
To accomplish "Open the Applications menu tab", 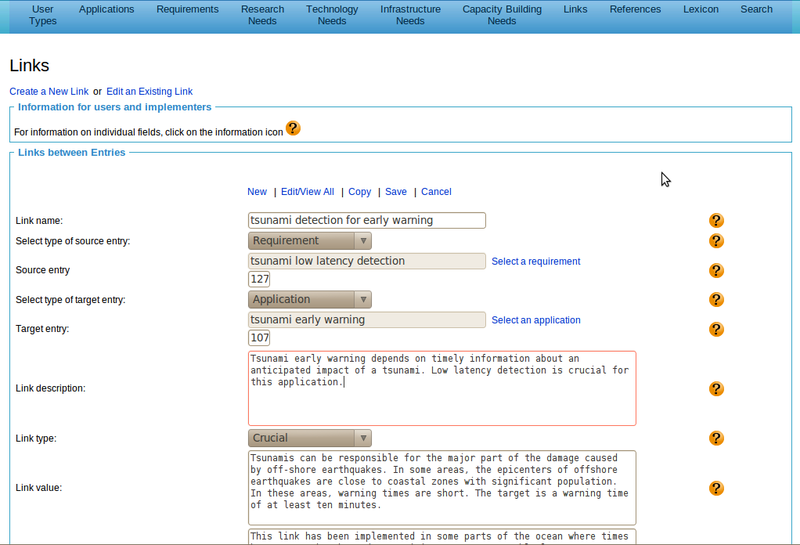I will point(106,10).
